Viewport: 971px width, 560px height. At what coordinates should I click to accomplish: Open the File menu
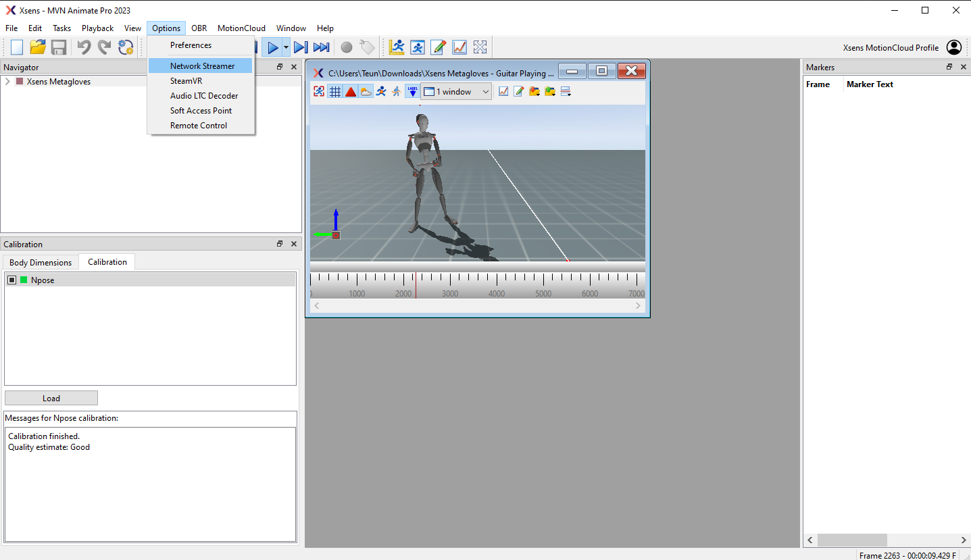[x=11, y=28]
